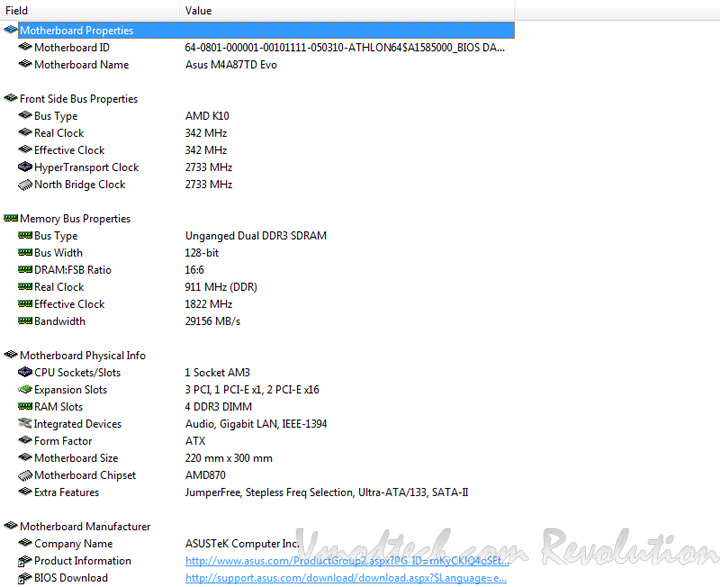This screenshot has width=720, height=587.
Task: Click the value Asus M4A87TD Evo
Action: [231, 65]
